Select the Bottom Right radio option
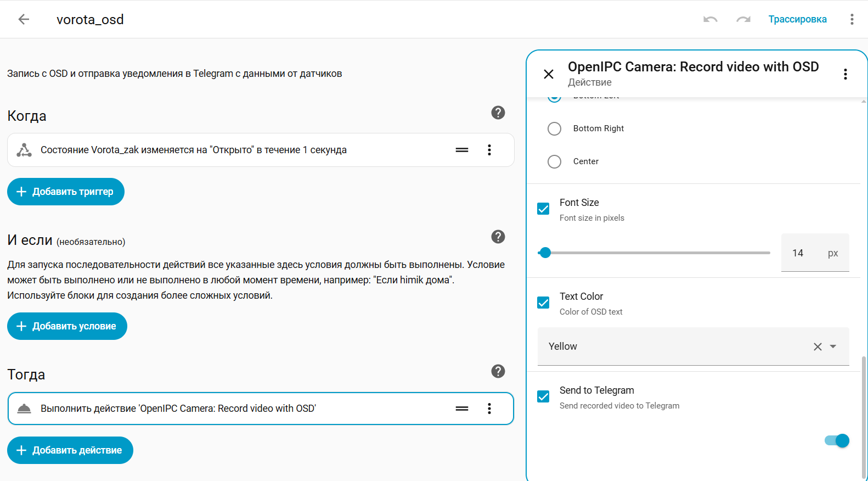Image resolution: width=868 pixels, height=481 pixels. click(555, 128)
